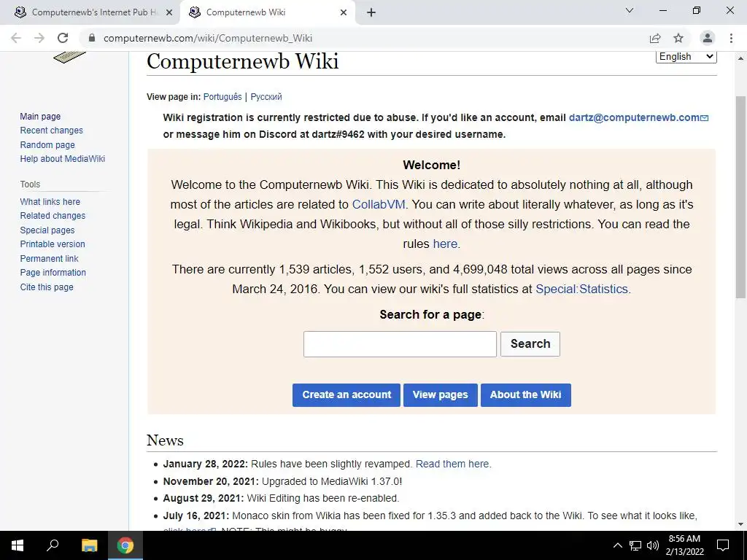Click the View pages button
The width and height of the screenshot is (747, 560).
point(440,394)
